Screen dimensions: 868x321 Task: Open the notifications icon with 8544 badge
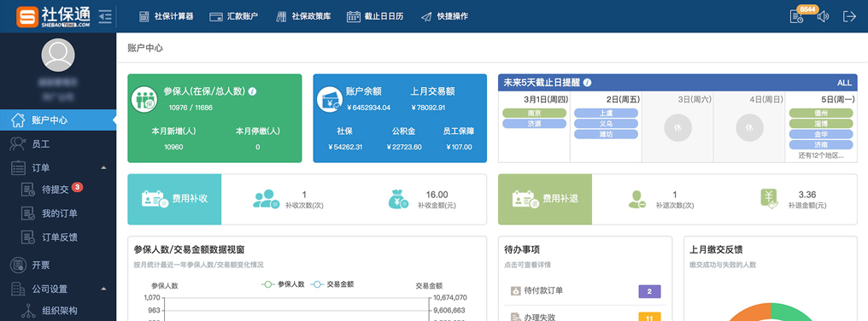[796, 16]
